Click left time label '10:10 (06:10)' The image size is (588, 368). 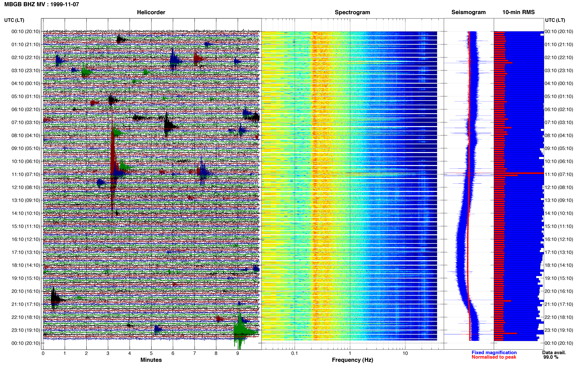pos(26,161)
